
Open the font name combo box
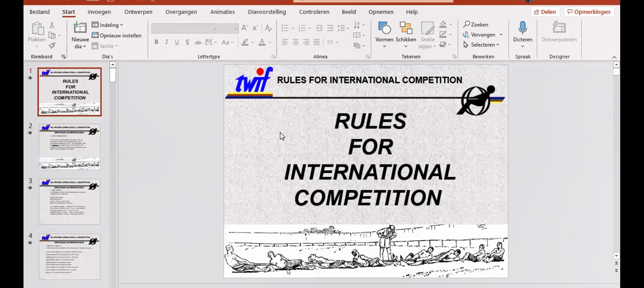(184, 28)
